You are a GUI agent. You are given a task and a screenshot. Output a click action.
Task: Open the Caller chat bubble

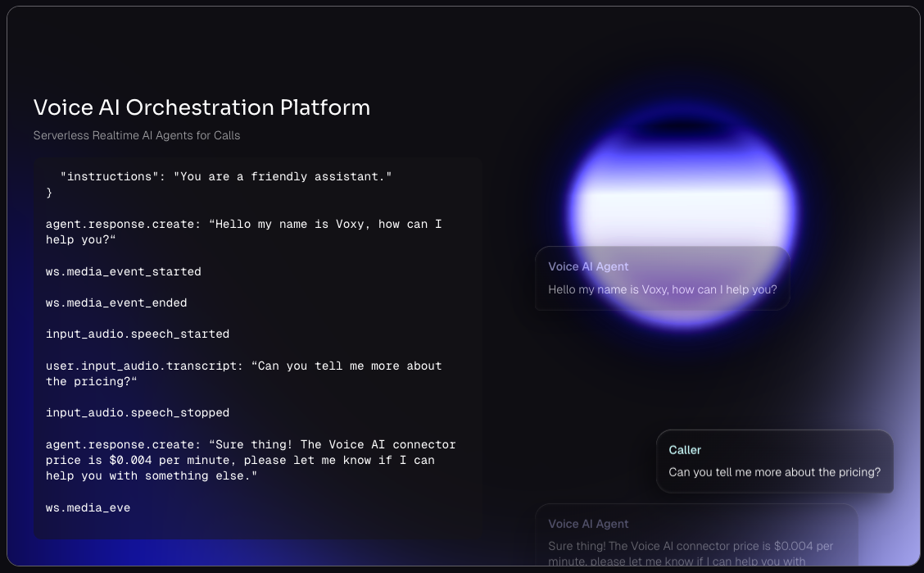click(775, 462)
